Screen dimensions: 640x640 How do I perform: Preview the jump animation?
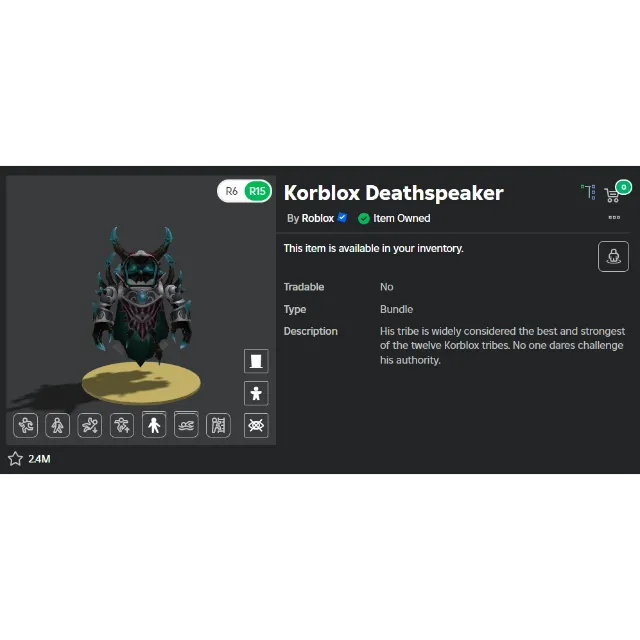coord(123,426)
